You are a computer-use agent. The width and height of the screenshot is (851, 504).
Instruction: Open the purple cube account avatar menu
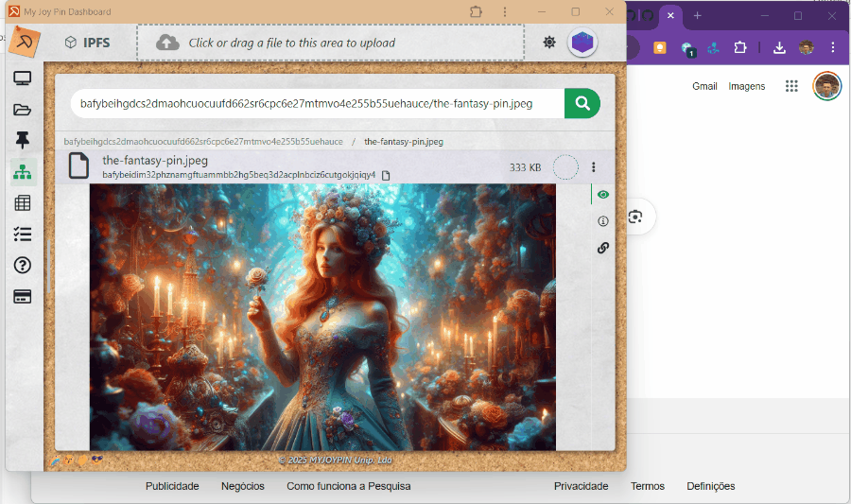pyautogui.click(x=582, y=43)
